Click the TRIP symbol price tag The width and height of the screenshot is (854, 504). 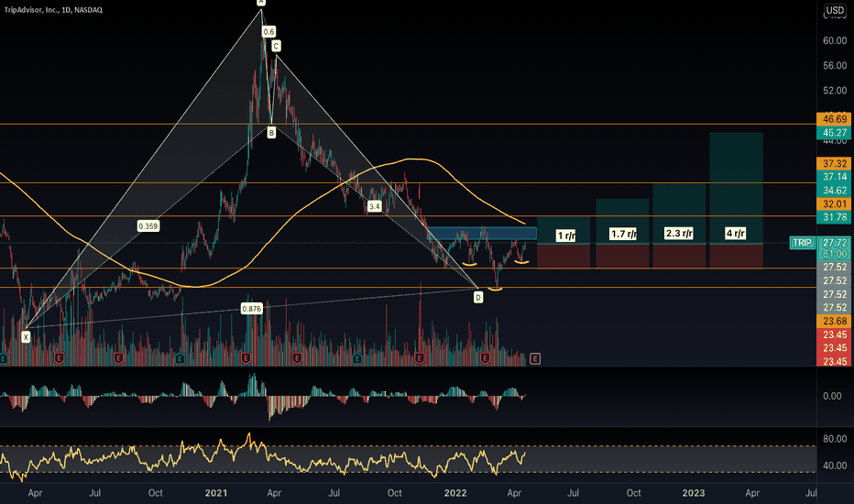tap(802, 243)
